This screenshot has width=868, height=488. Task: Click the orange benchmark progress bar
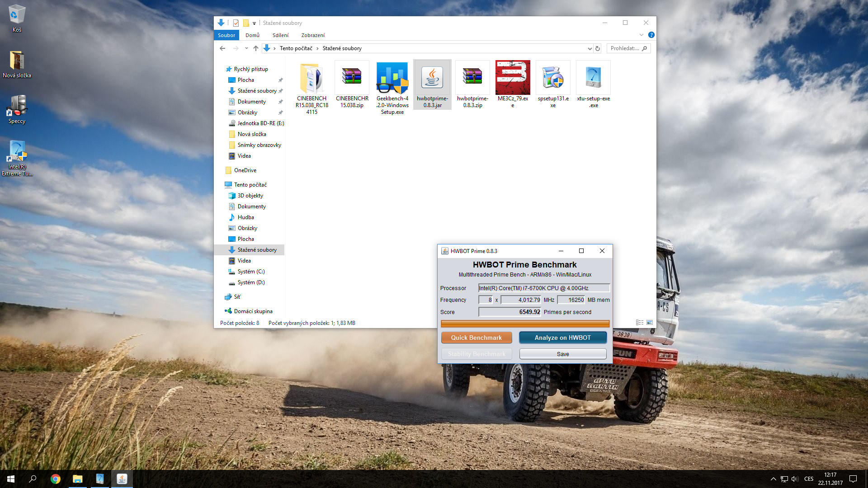525,324
